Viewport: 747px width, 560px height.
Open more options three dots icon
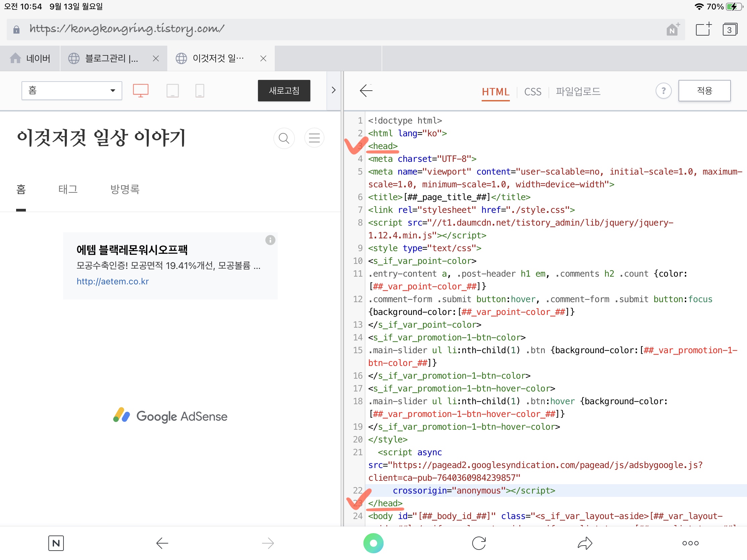(690, 543)
